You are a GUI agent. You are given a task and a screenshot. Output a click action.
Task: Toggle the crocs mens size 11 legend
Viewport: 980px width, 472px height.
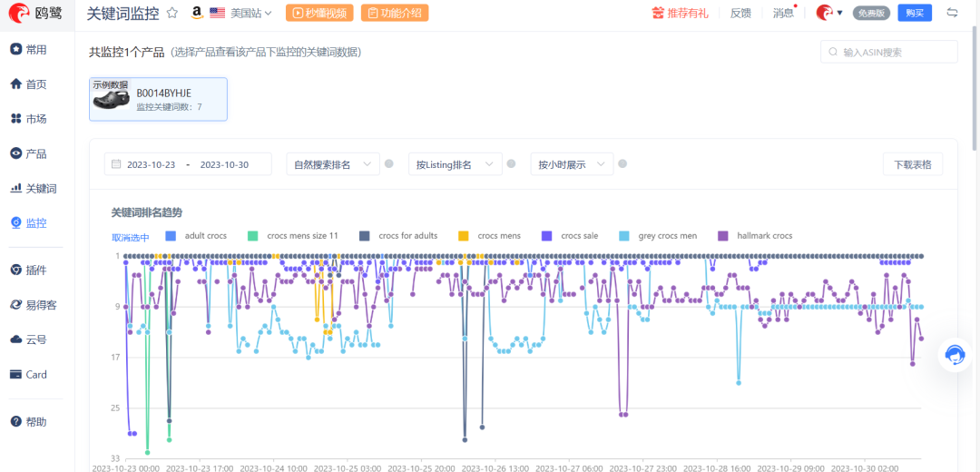coord(293,236)
